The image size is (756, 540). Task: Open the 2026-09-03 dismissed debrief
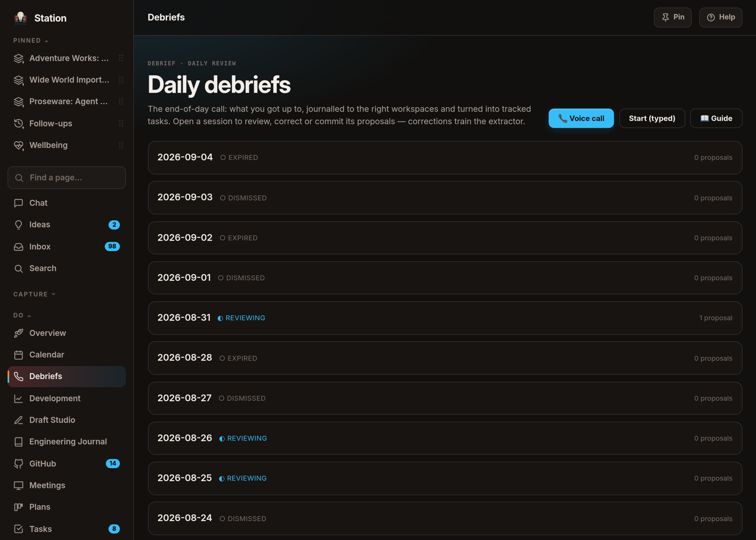click(445, 198)
